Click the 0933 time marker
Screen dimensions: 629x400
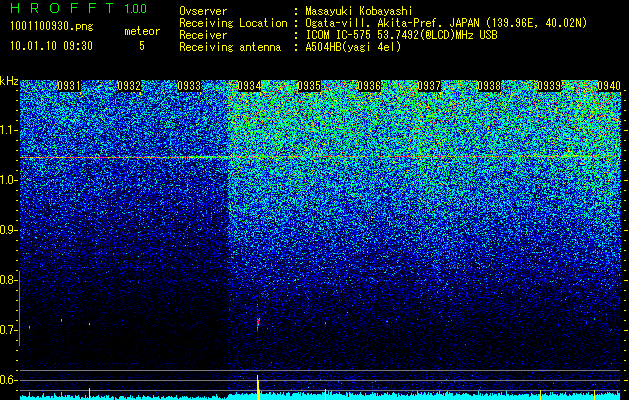click(x=189, y=86)
